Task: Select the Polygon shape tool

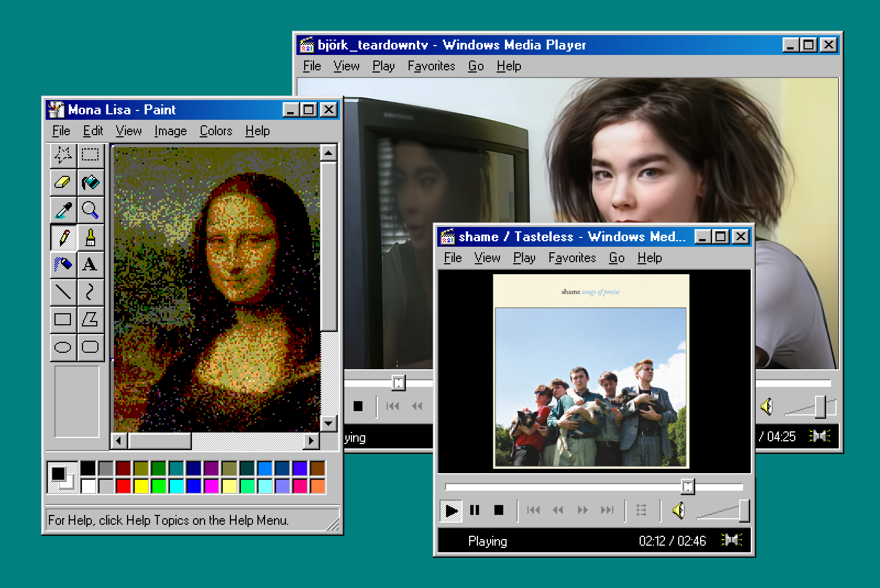Action: (x=91, y=319)
